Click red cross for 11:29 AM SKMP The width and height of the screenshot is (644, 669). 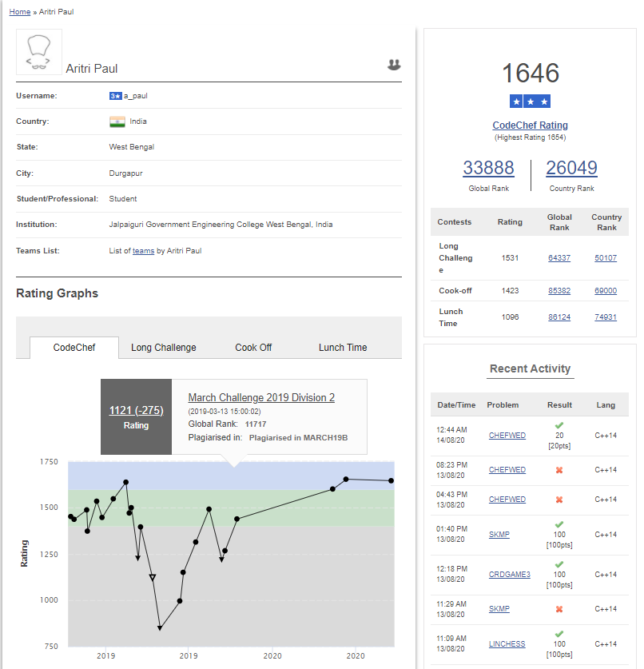pos(559,609)
